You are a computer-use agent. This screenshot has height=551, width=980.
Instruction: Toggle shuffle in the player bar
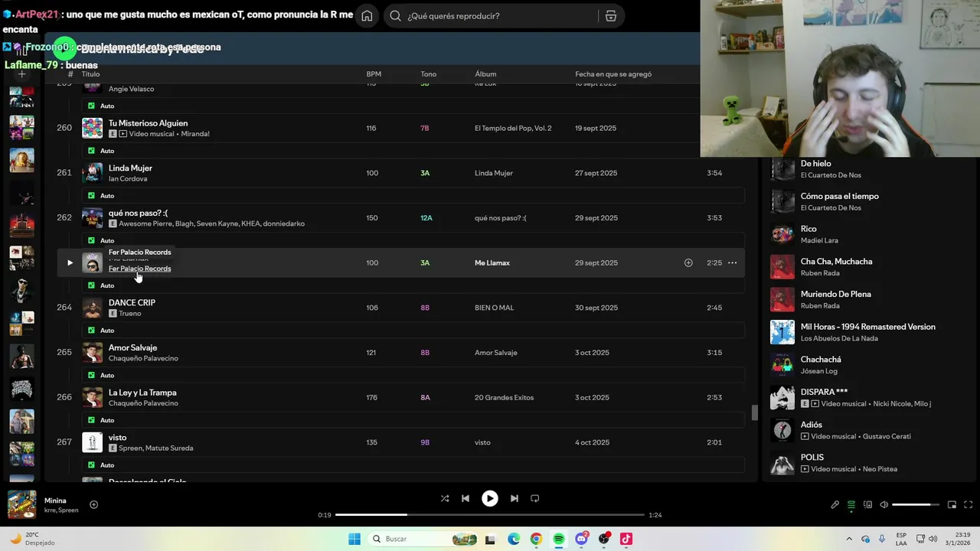[x=445, y=498]
